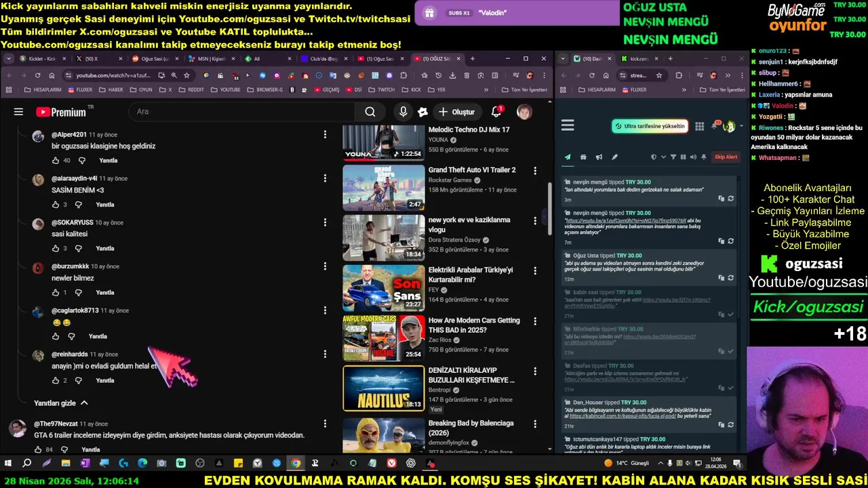Show more bookmarks in YouTube browser
The image size is (868, 488).
pyautogui.click(x=486, y=89)
